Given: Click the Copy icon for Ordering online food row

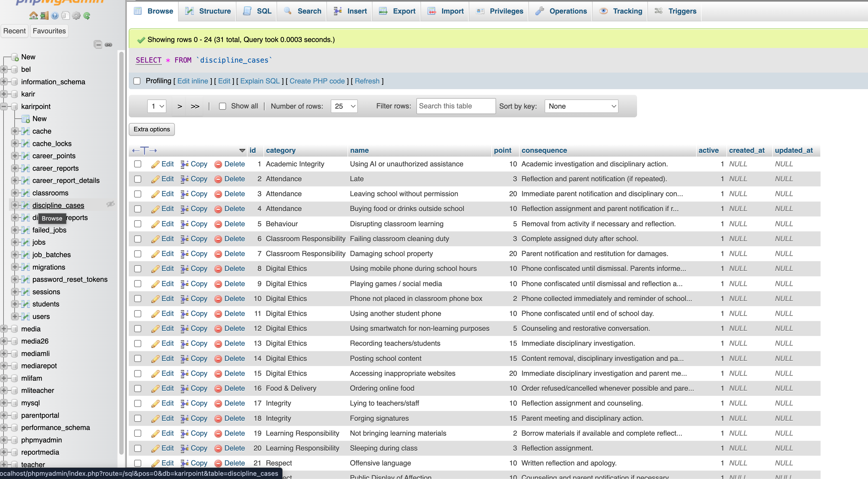Looking at the screenshot, I should click(x=184, y=389).
